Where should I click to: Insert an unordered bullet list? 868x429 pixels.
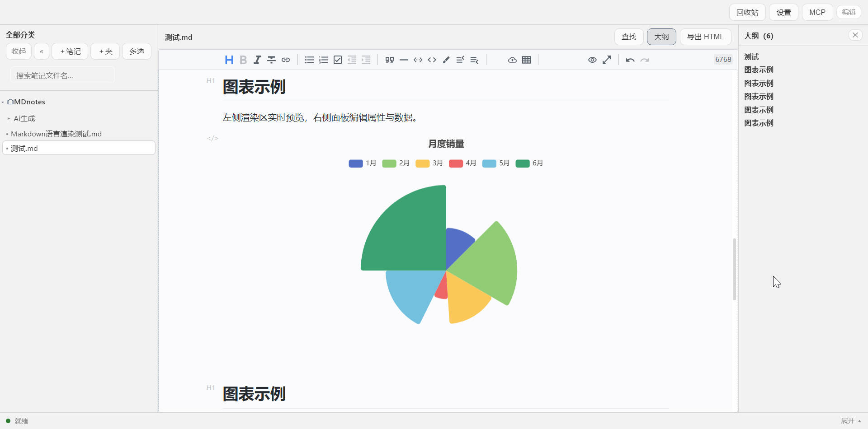click(309, 60)
